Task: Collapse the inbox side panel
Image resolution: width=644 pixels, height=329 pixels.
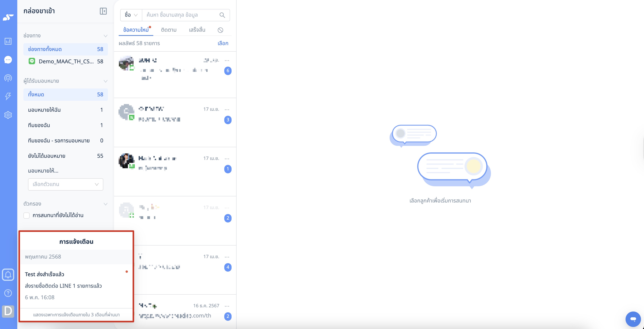Action: 103,11
